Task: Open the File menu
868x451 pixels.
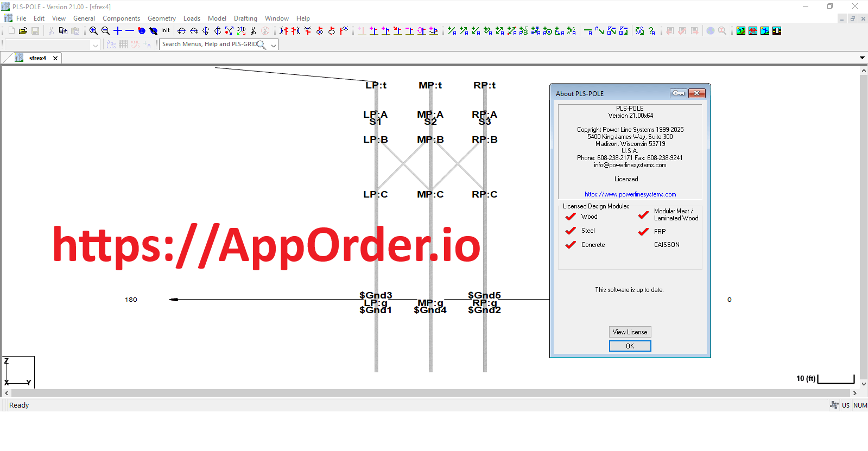Action: [21, 18]
